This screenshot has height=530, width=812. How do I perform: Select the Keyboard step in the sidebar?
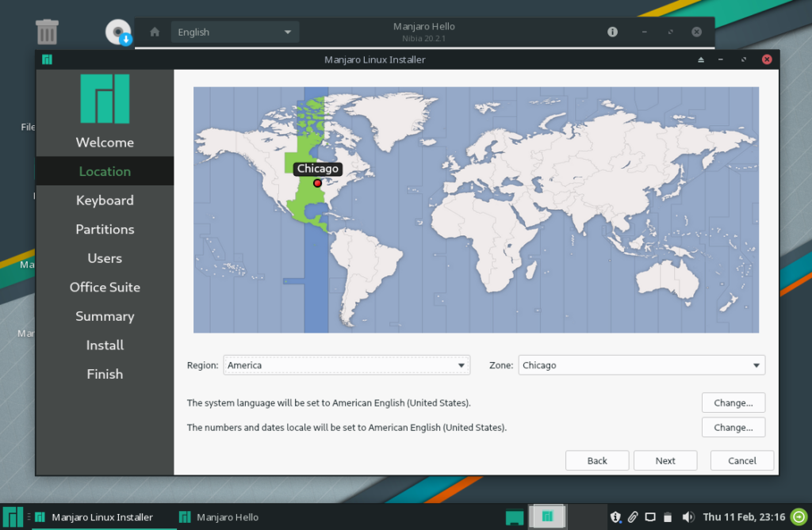click(x=105, y=200)
